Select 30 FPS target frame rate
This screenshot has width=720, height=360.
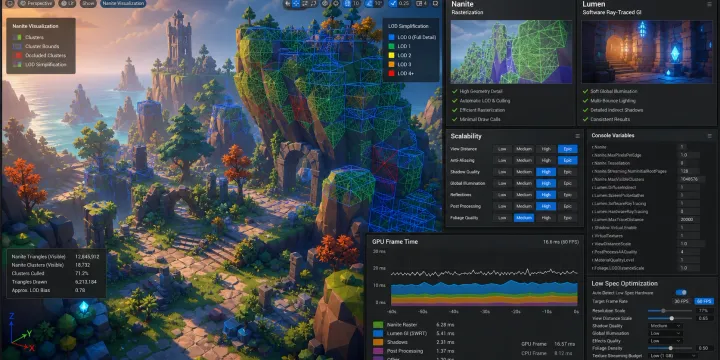(682, 301)
